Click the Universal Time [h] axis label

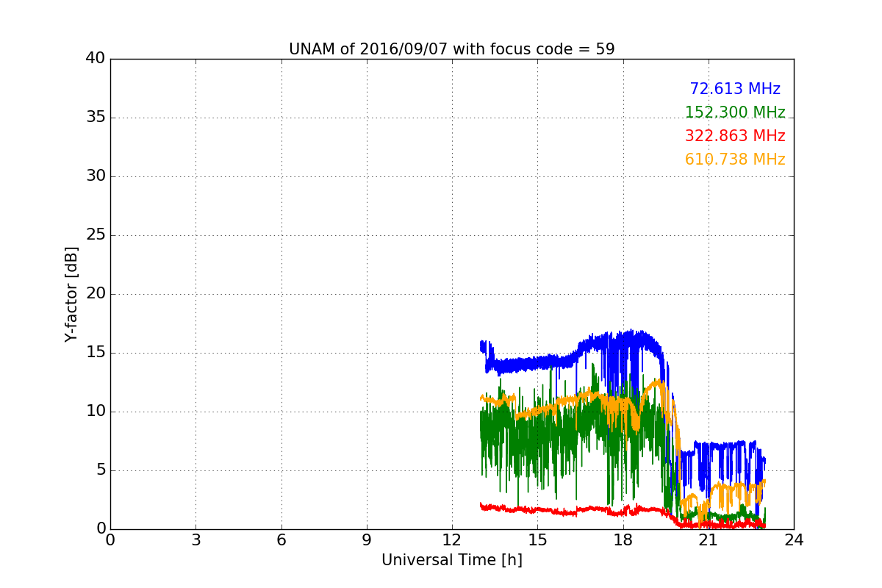tap(451, 560)
